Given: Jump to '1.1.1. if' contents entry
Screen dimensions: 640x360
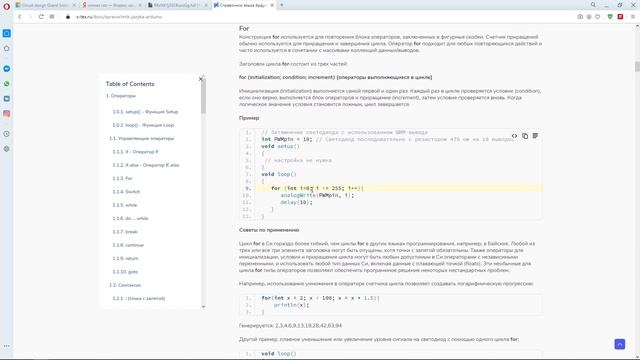Looking at the screenshot, I should 135,152.
